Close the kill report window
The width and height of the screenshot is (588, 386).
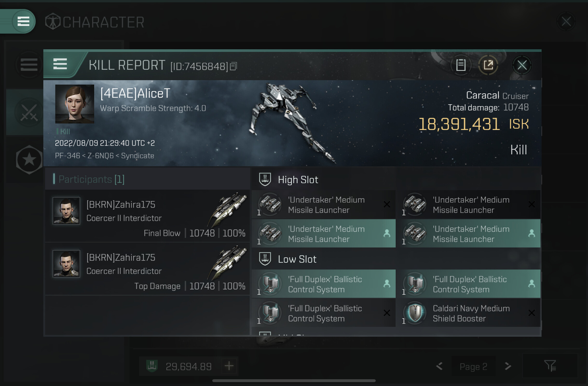click(x=522, y=65)
